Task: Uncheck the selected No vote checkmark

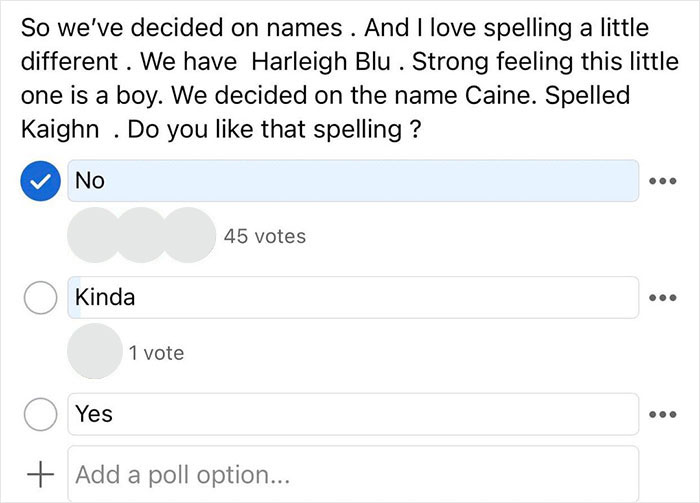Action: click(40, 181)
